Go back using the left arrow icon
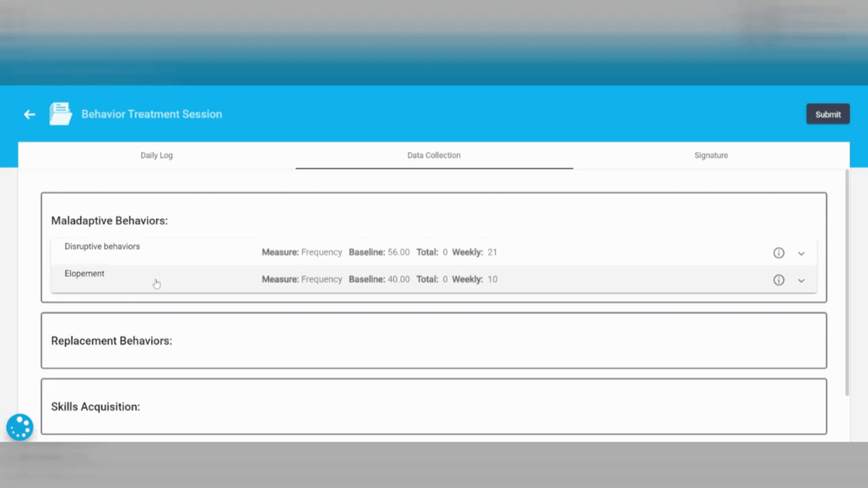The height and width of the screenshot is (488, 868). click(x=29, y=115)
